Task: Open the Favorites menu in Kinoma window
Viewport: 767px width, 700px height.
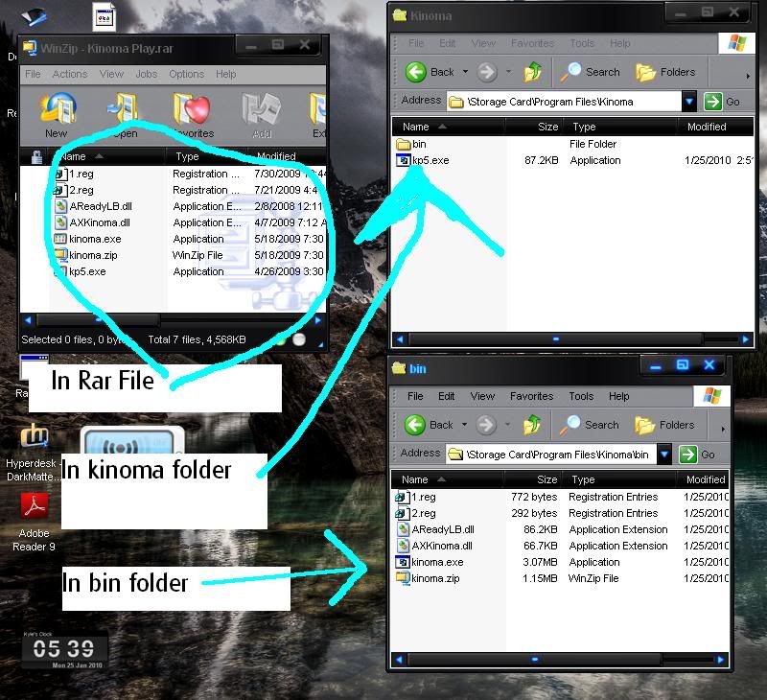Action: pos(532,43)
